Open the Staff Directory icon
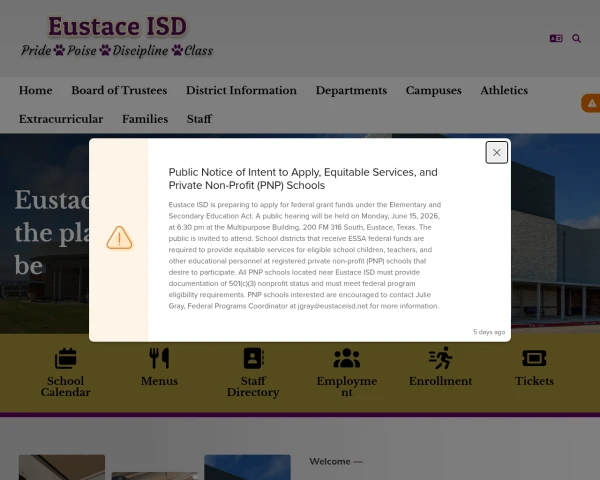 253,358
